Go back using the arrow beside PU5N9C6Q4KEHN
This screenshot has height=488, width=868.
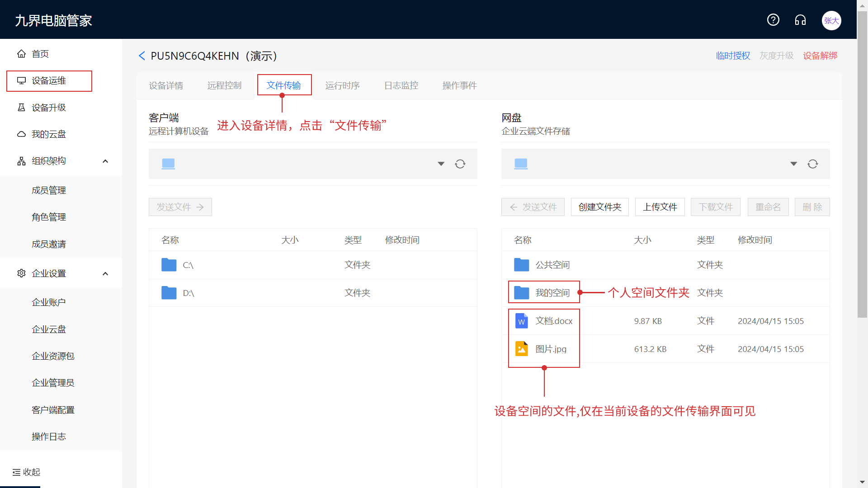tap(142, 56)
